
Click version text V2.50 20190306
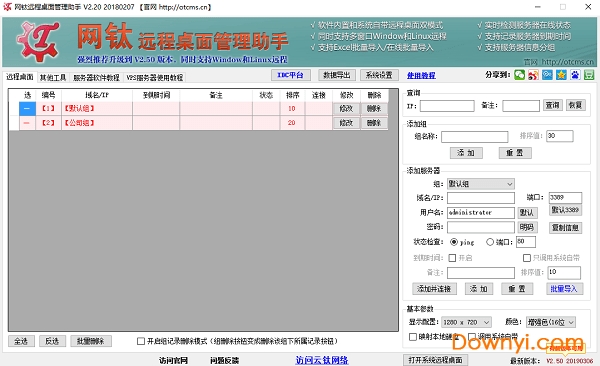coord(569,361)
